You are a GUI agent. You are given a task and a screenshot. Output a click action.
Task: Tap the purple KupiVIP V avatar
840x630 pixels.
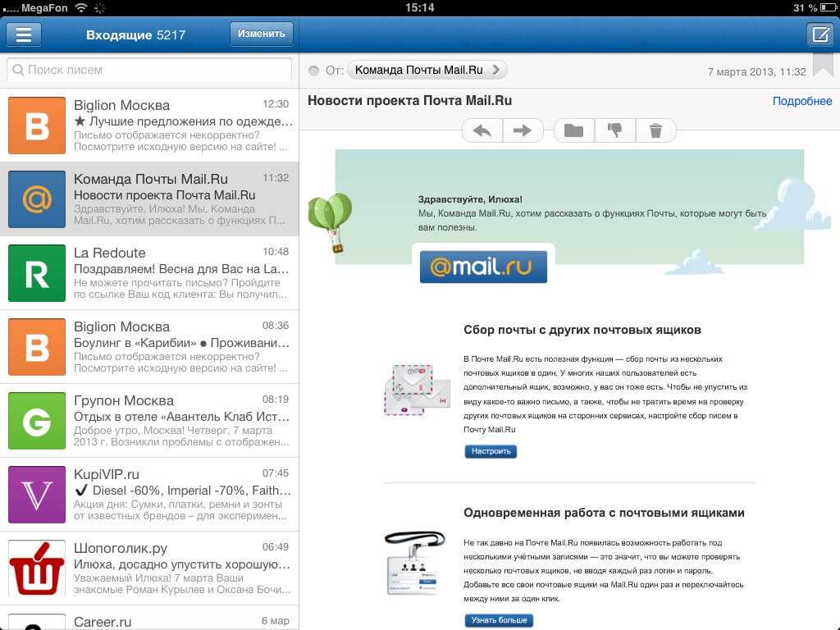(37, 495)
